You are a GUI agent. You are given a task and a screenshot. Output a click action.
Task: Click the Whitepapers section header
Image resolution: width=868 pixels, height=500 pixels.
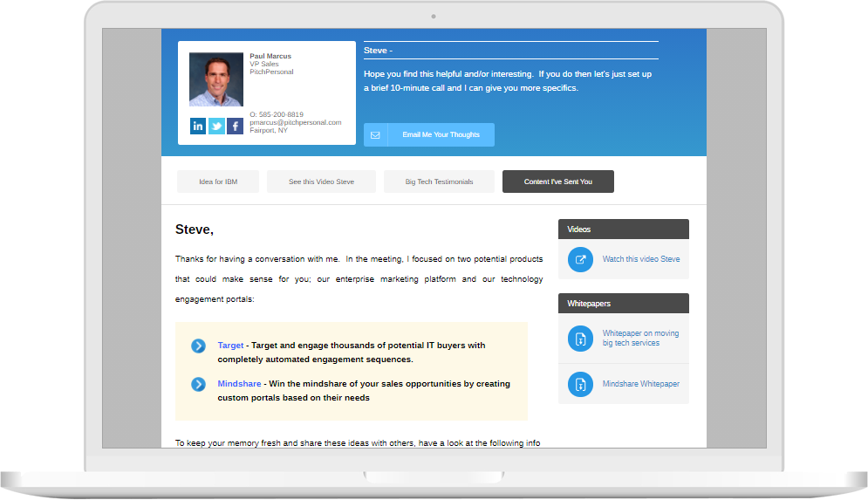[624, 304]
